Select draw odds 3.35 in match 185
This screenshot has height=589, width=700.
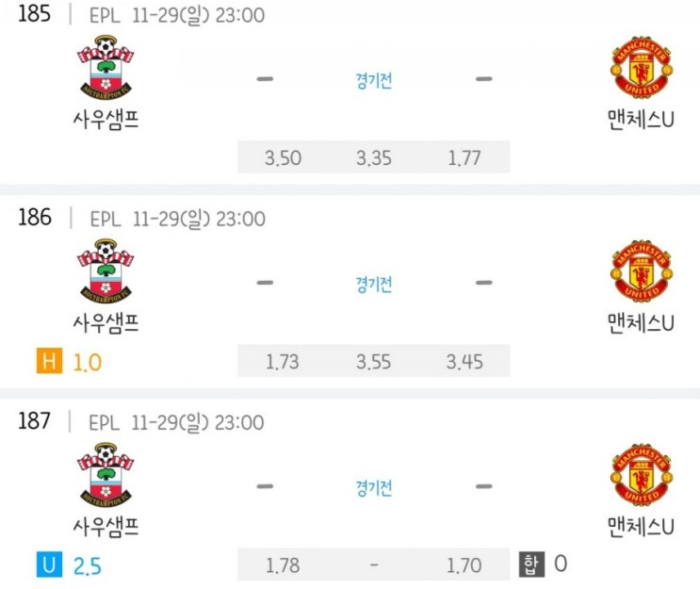pyautogui.click(x=374, y=158)
